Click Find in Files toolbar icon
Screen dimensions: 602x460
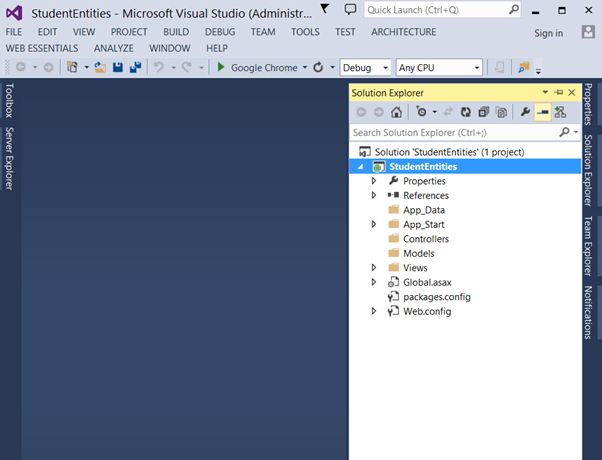pos(524,68)
